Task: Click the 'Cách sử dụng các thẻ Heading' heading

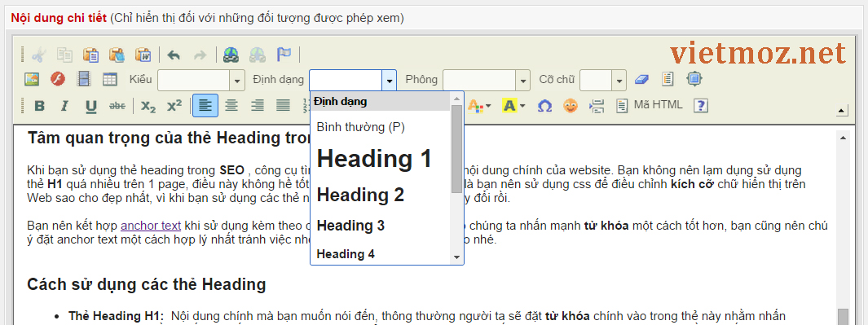Action: 146,284
